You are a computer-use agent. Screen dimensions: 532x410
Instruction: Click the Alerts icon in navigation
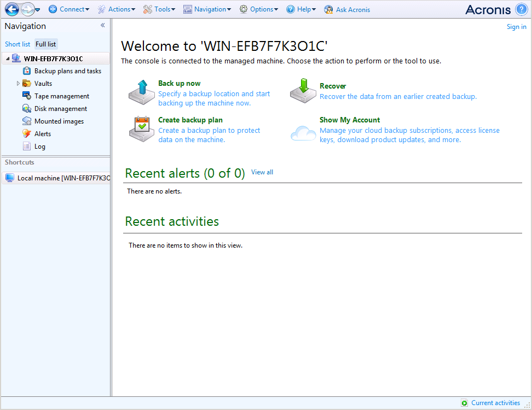[27, 133]
